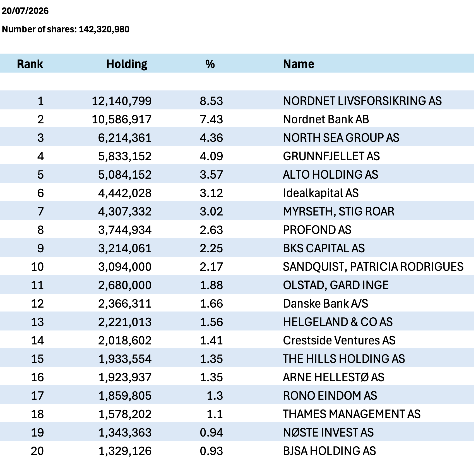Click the Rank column header
Viewport: 476px width, 460px height.
click(x=30, y=64)
